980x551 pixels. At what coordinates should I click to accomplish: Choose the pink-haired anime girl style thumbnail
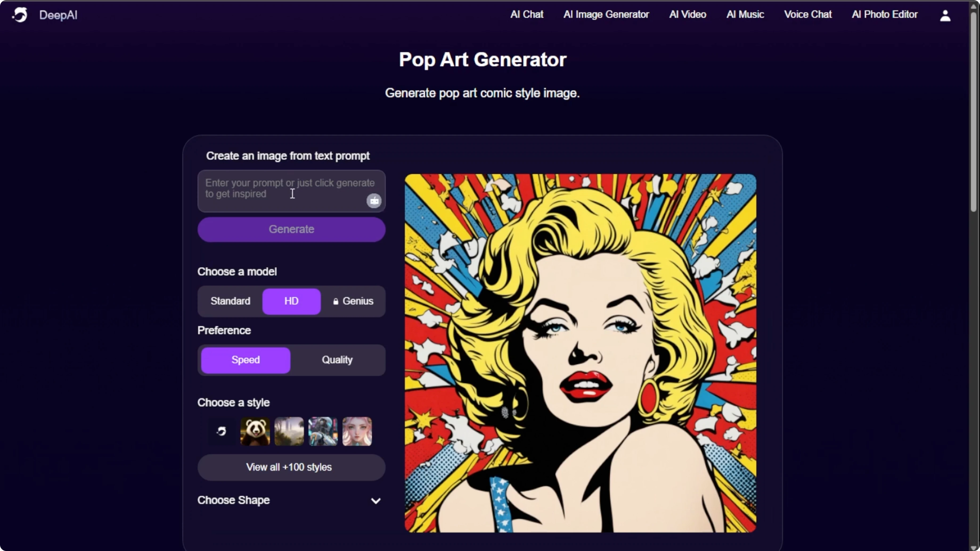click(x=357, y=431)
